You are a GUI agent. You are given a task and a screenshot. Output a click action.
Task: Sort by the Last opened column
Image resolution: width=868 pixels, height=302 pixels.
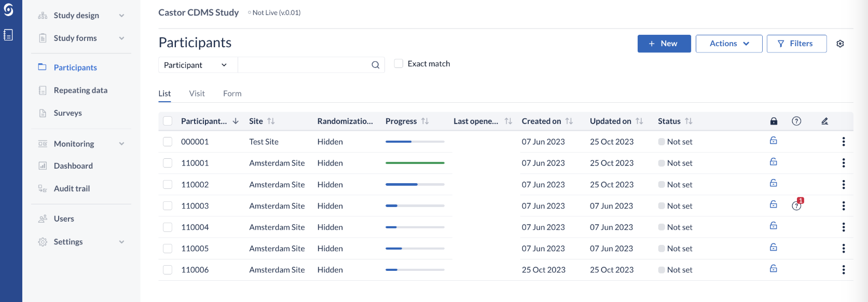click(x=508, y=121)
